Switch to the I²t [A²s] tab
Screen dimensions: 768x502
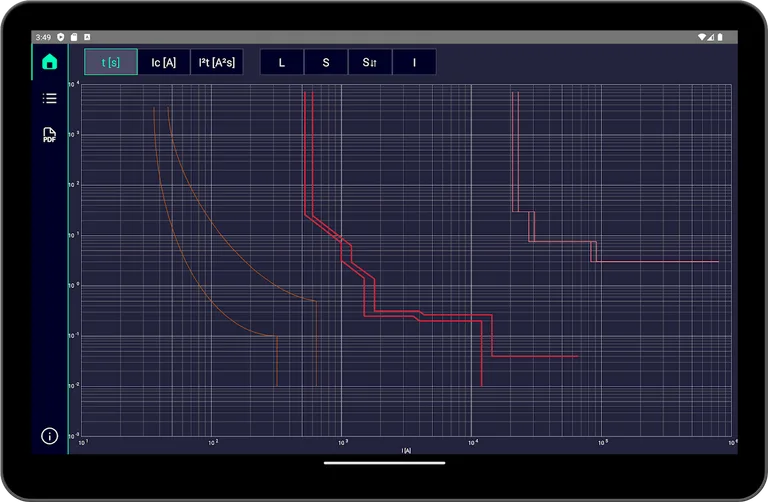(216, 62)
